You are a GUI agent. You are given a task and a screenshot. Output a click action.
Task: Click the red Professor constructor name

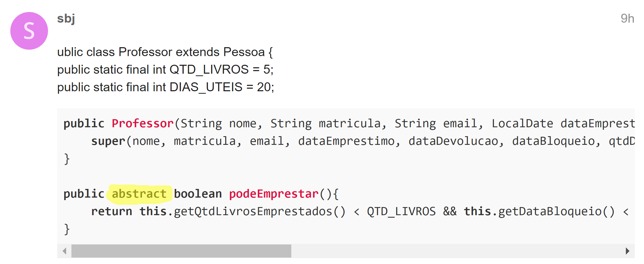tap(143, 123)
